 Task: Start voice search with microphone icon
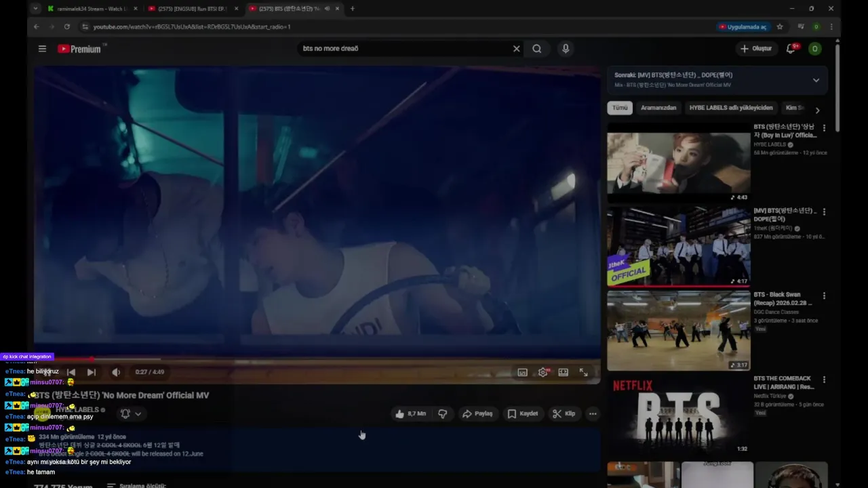(566, 49)
